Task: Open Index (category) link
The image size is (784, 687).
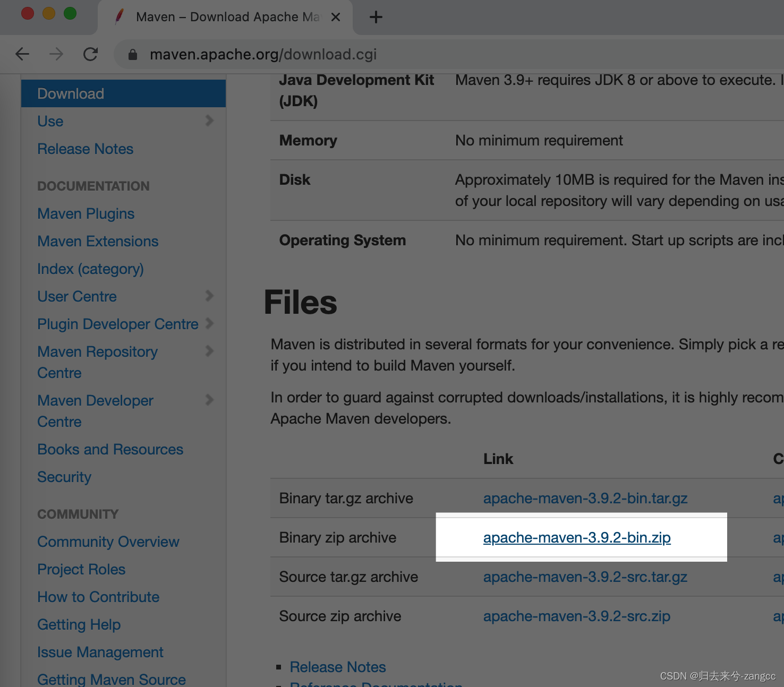Action: click(x=90, y=269)
